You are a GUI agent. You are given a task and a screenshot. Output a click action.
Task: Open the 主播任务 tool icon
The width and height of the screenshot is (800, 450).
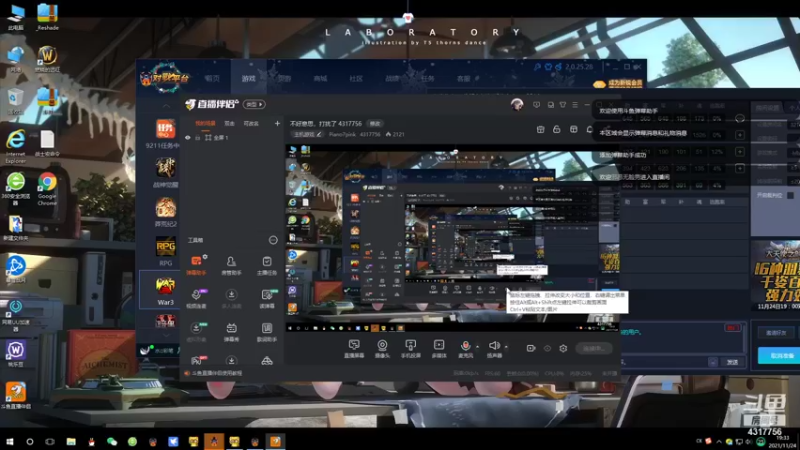(x=267, y=265)
